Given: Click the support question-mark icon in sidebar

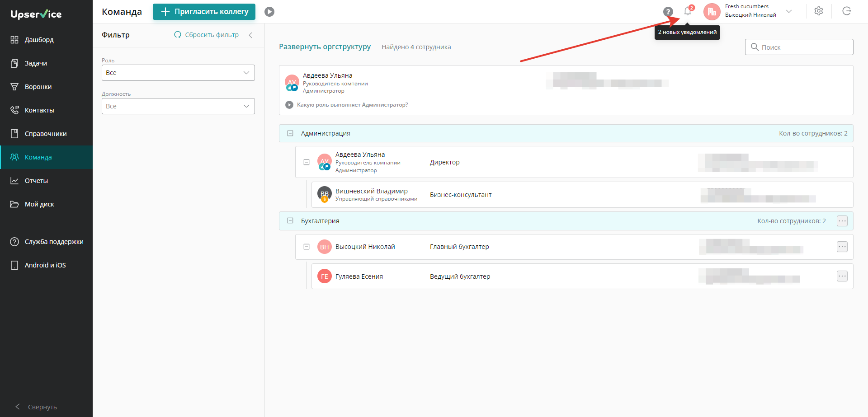Looking at the screenshot, I should (14, 242).
